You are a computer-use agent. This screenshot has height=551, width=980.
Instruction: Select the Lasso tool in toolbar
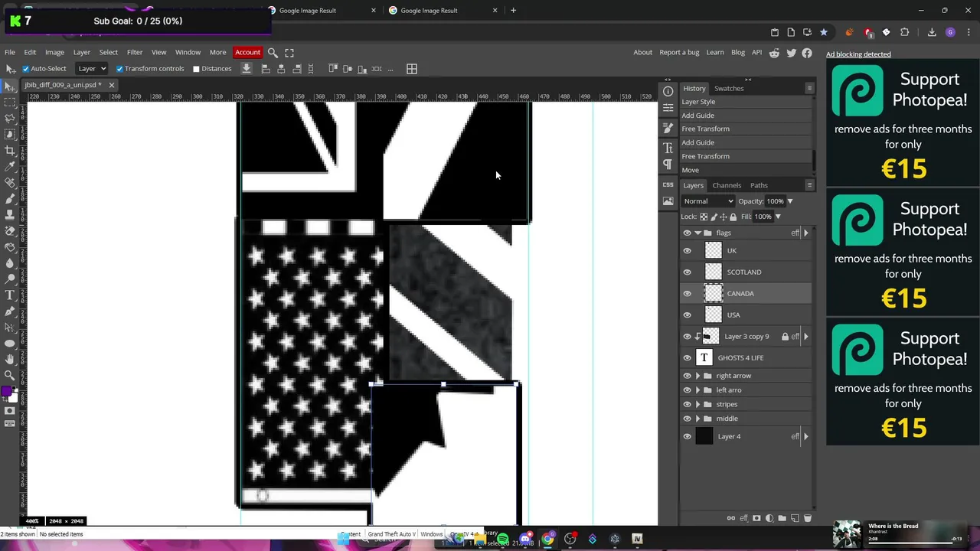(10, 118)
